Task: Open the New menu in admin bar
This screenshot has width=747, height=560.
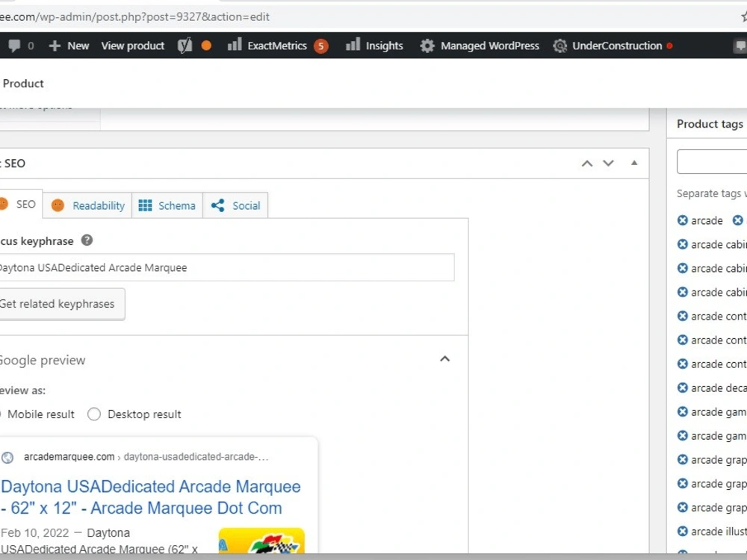Action: coord(69,46)
